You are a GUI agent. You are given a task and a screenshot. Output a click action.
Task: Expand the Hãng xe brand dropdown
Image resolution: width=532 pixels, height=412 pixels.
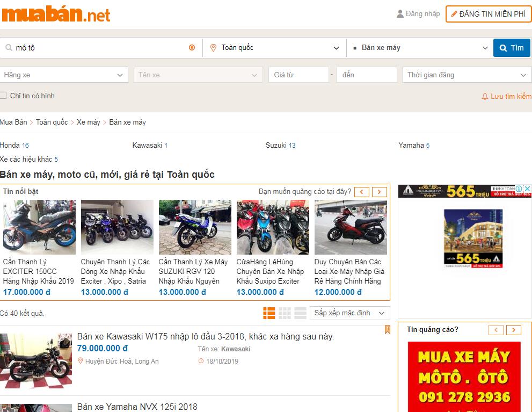(64, 75)
